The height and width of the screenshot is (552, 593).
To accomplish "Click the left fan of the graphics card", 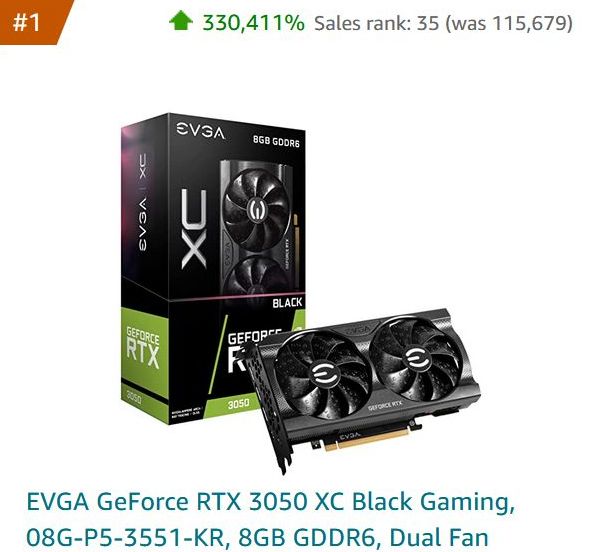I will pos(324,374).
